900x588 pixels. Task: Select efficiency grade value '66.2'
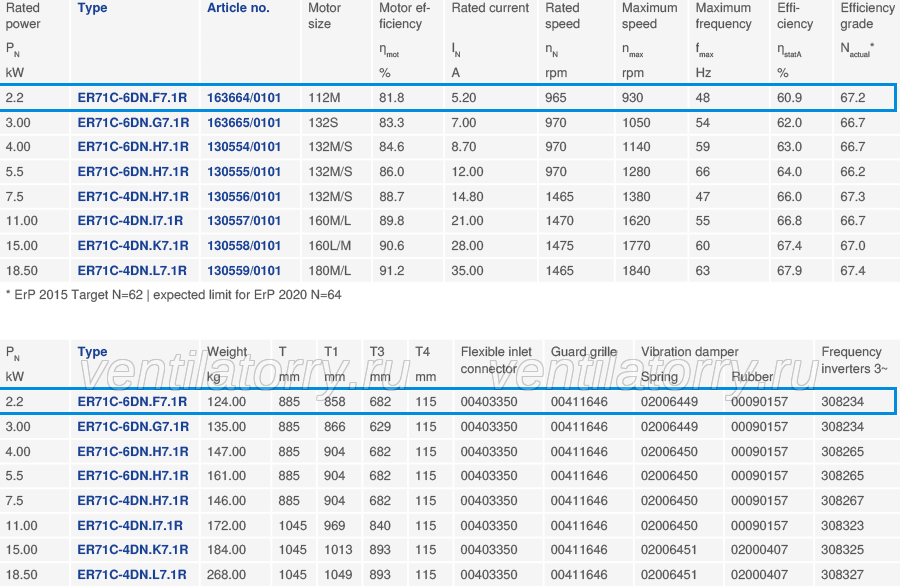853,172
